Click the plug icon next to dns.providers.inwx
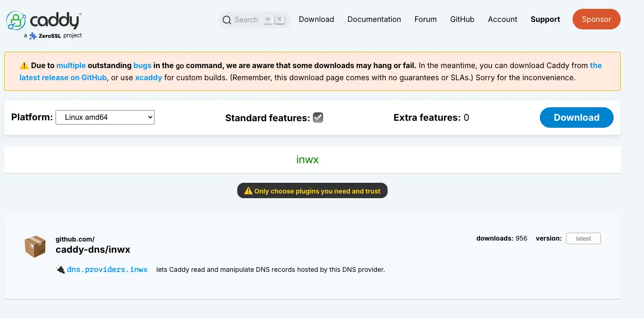The height and width of the screenshot is (318, 644). (59, 269)
